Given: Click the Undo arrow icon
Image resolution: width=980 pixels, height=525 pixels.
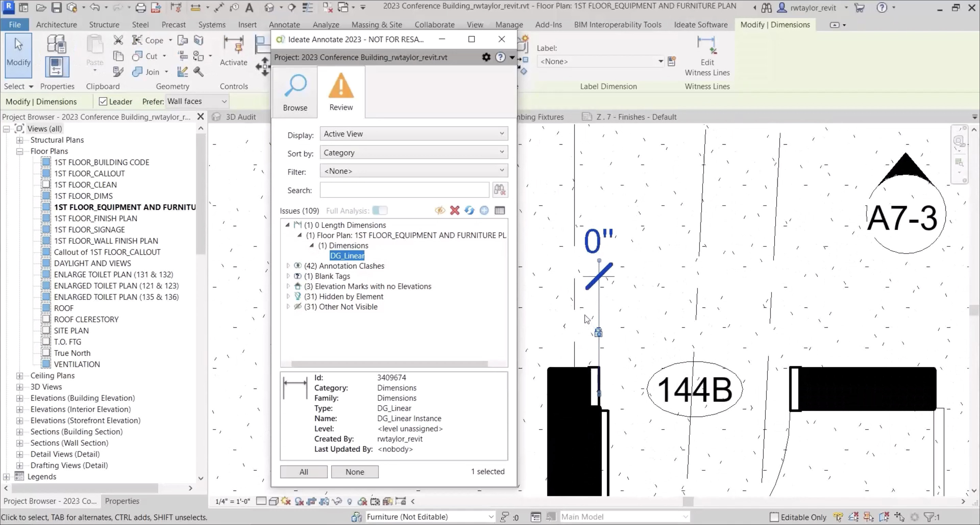Looking at the screenshot, I should tap(95, 7).
